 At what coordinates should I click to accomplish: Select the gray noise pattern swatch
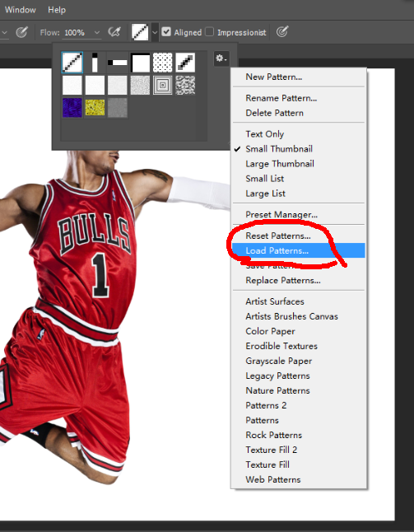[x=118, y=108]
